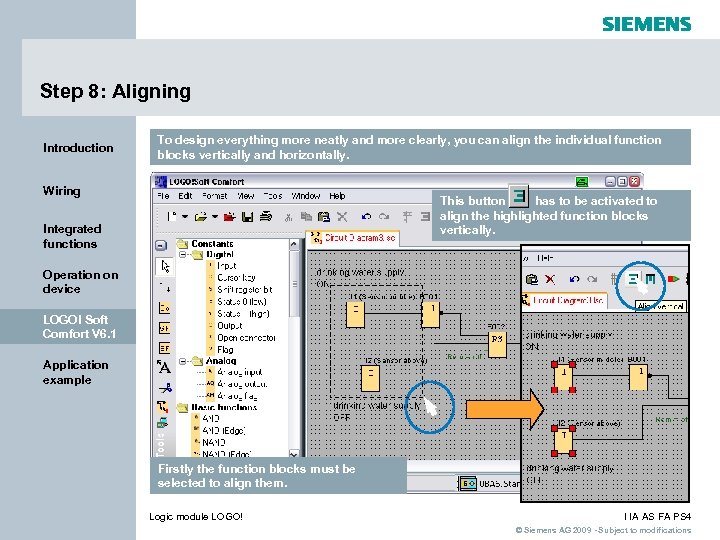Select the Analog input tree item
Image resolution: width=720 pixels, height=540 pixels.
point(239,372)
